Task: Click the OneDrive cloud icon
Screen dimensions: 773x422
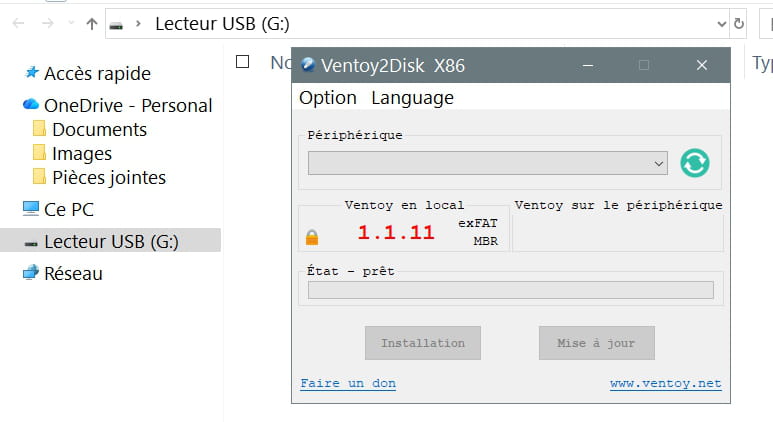Action: click(31, 105)
